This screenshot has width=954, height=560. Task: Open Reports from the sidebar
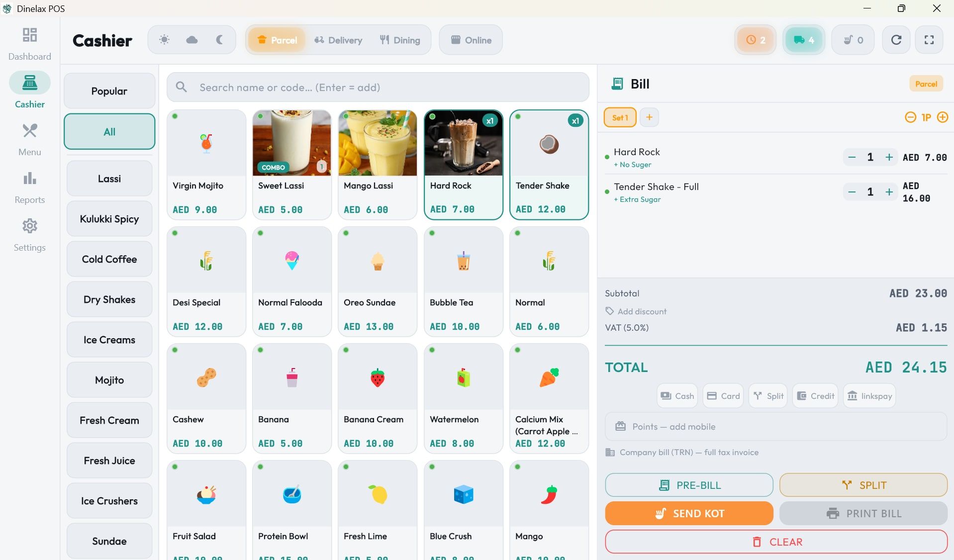(x=30, y=187)
